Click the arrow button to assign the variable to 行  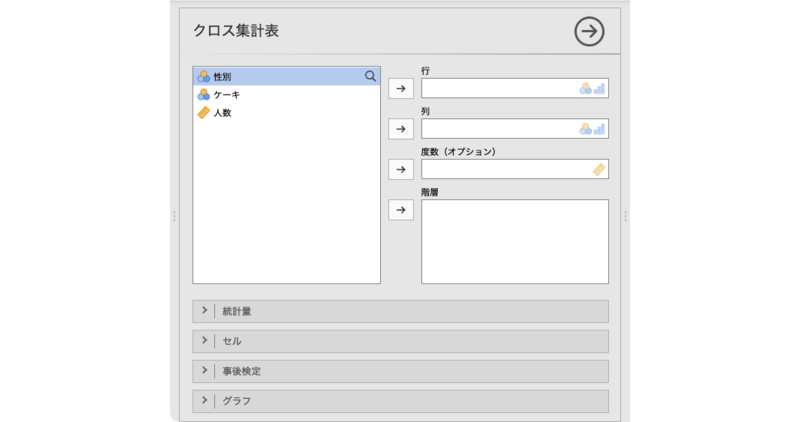401,89
